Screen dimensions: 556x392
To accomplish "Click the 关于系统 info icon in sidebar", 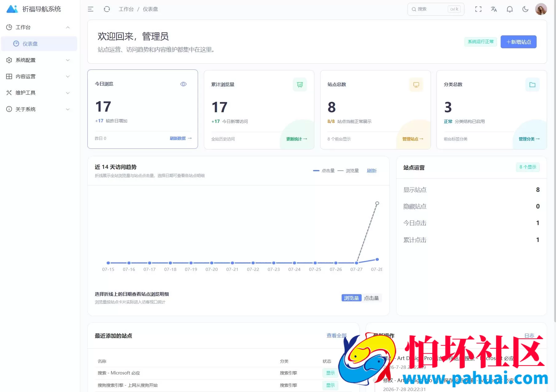I will point(9,109).
